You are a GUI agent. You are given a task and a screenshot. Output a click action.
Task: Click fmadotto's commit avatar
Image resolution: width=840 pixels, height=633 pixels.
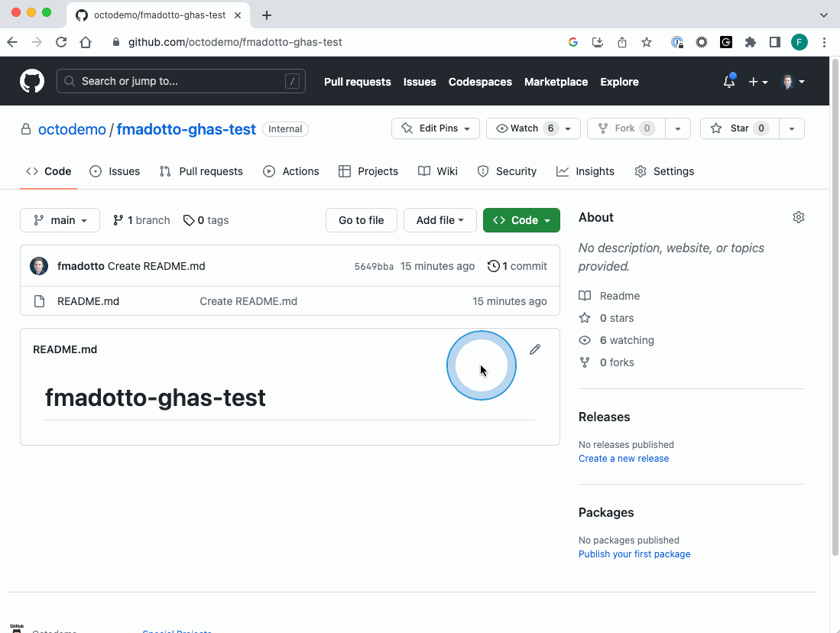[x=38, y=266]
